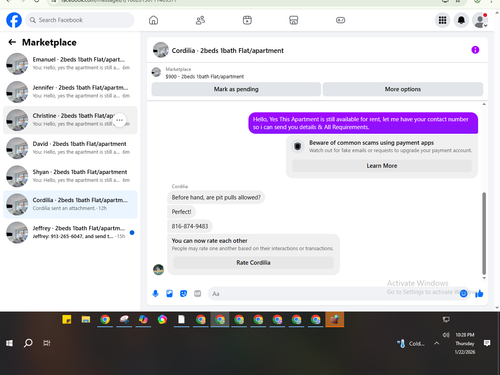Choose a sticker icon

[183, 294]
